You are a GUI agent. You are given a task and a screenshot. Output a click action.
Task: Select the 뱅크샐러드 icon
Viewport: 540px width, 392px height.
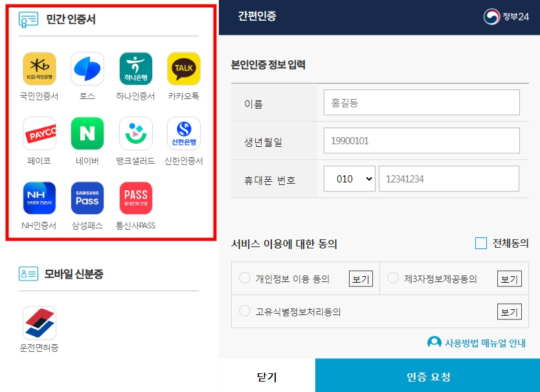coord(136,133)
